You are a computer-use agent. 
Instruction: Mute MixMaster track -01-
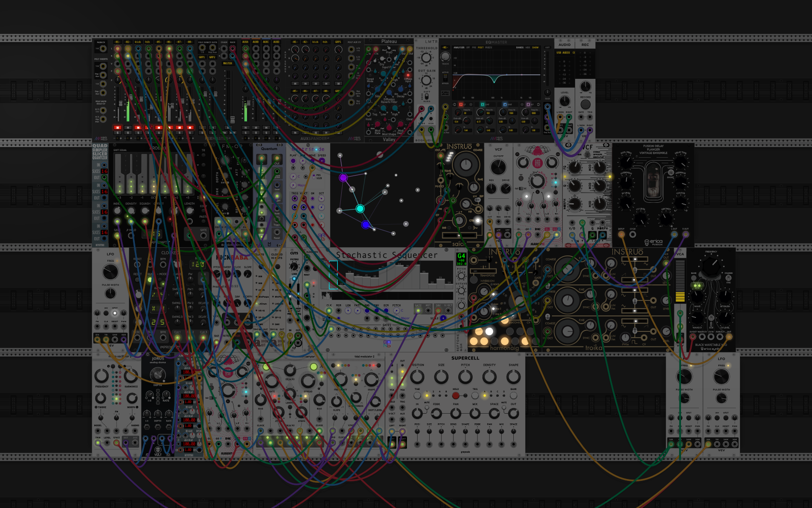(x=117, y=128)
